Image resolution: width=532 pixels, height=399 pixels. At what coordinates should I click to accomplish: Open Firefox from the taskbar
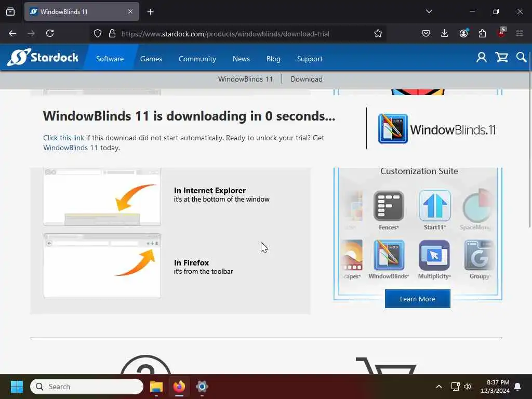coord(179,387)
